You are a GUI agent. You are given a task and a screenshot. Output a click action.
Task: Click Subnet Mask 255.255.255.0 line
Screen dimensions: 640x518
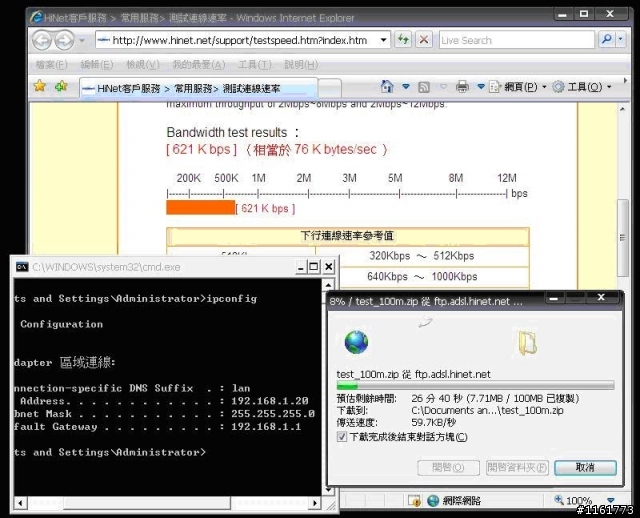tap(164, 414)
